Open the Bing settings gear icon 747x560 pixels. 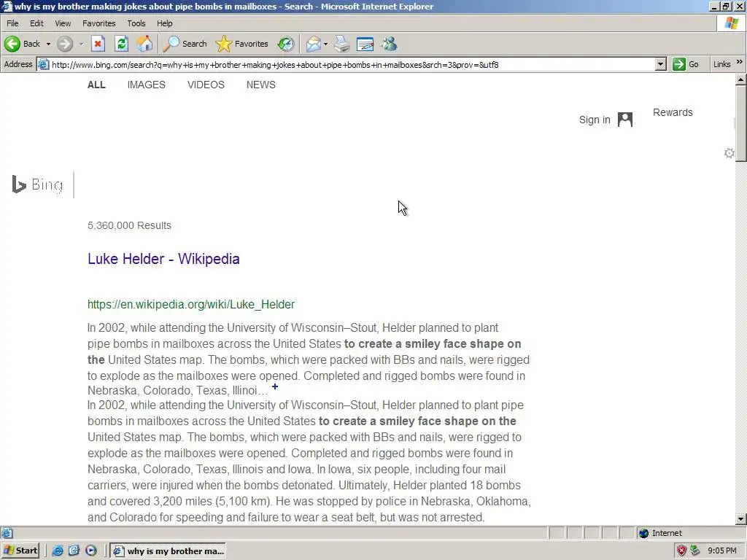point(729,153)
